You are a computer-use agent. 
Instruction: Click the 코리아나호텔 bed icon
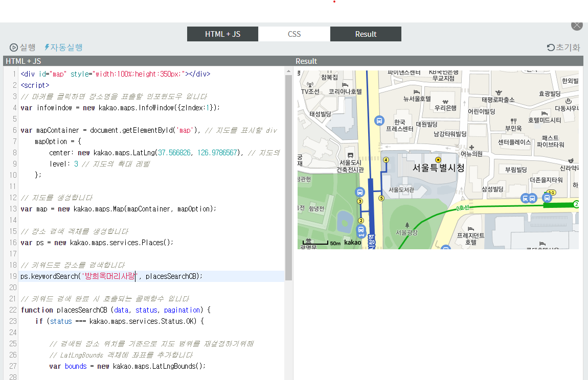(345, 85)
